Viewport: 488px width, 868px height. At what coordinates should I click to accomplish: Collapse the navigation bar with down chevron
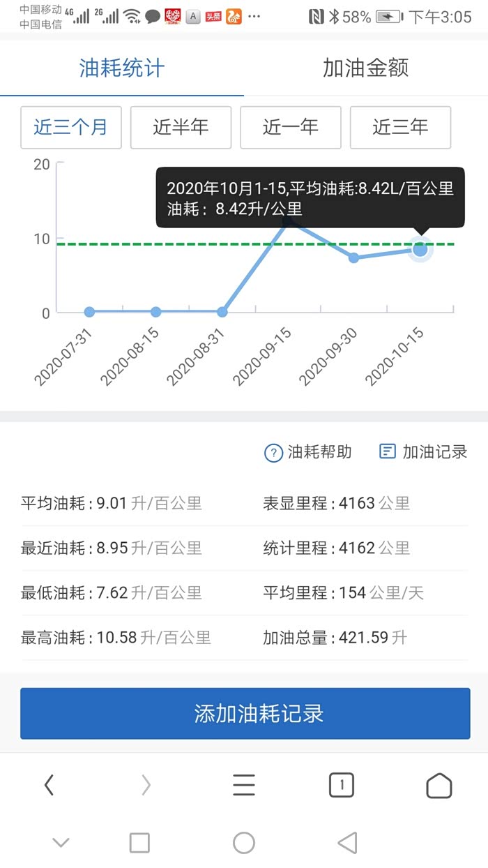tap(61, 842)
